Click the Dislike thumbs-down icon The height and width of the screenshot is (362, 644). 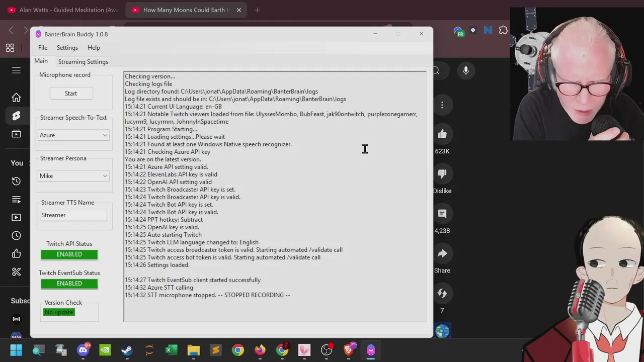pyautogui.click(x=442, y=174)
